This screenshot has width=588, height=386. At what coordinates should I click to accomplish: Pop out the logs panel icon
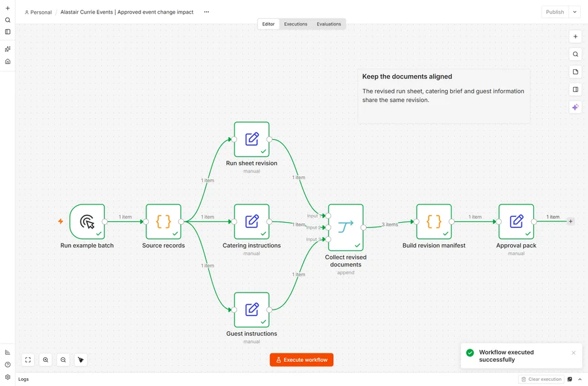click(570, 379)
